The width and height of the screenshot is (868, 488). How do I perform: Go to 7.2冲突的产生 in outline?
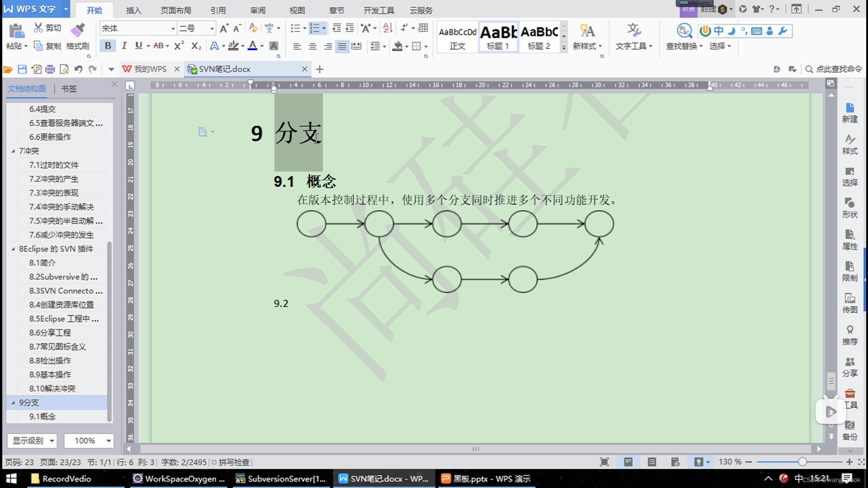click(54, 179)
